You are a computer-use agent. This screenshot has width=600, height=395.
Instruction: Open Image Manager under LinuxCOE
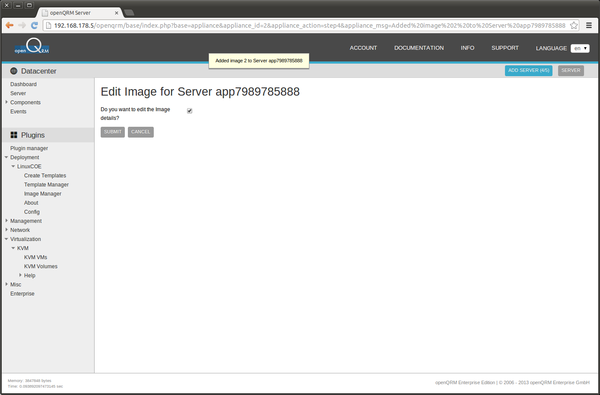coord(42,194)
